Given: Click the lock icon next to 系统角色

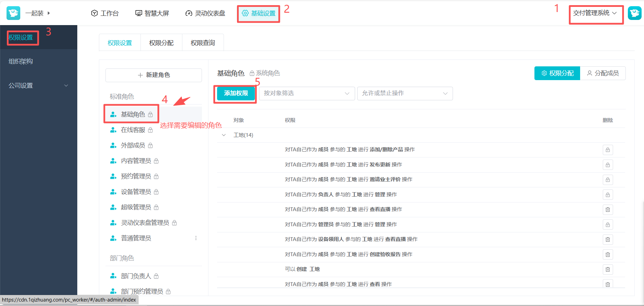Looking at the screenshot, I should [x=252, y=73].
